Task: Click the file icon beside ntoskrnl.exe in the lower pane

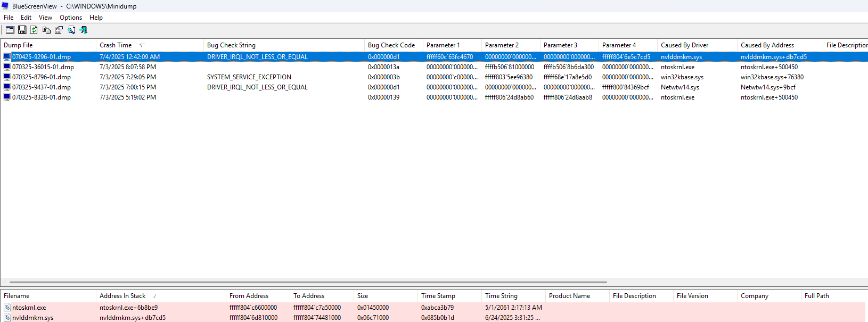Action: tap(7, 308)
